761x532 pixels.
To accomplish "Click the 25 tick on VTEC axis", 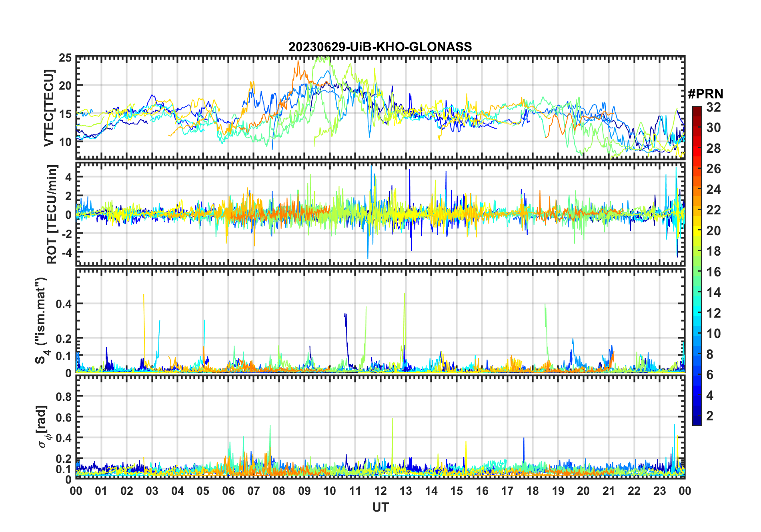I will coord(65,58).
